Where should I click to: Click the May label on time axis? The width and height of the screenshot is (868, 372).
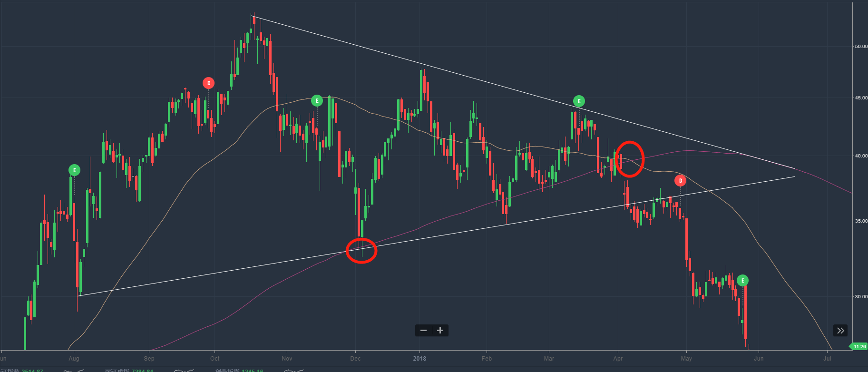686,359
